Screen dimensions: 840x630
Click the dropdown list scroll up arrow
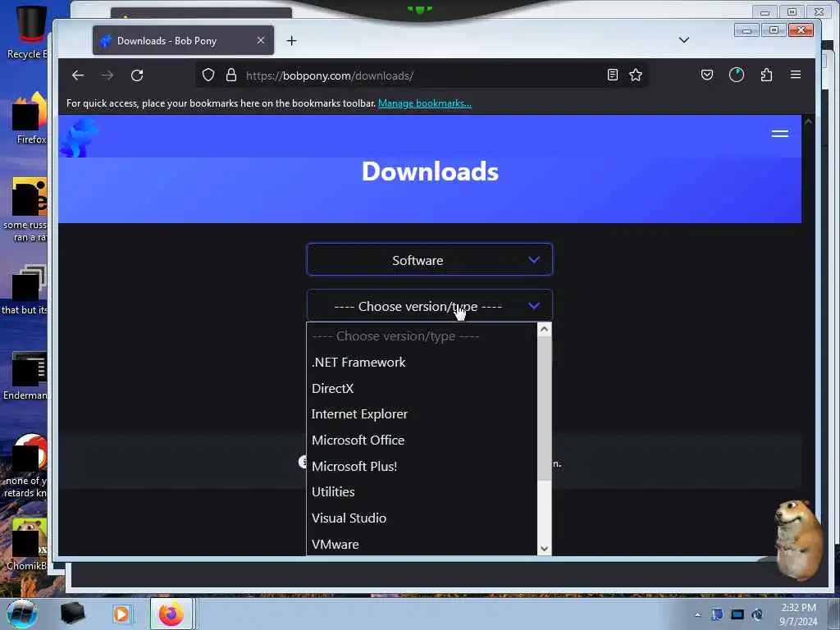pyautogui.click(x=545, y=329)
